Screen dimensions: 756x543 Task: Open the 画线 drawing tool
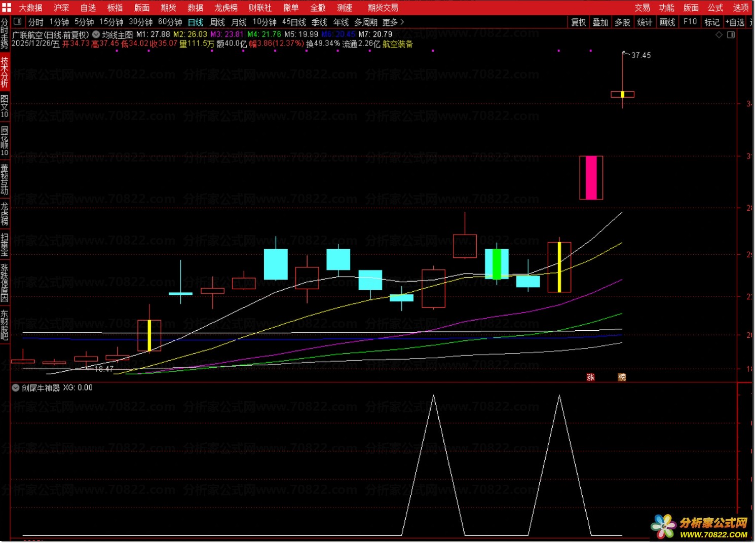coord(667,22)
